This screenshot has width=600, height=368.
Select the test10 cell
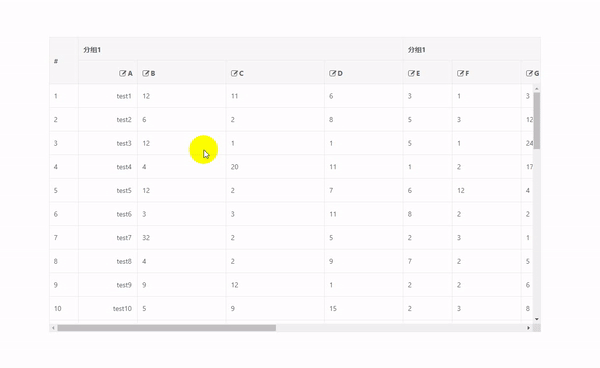tap(108, 308)
